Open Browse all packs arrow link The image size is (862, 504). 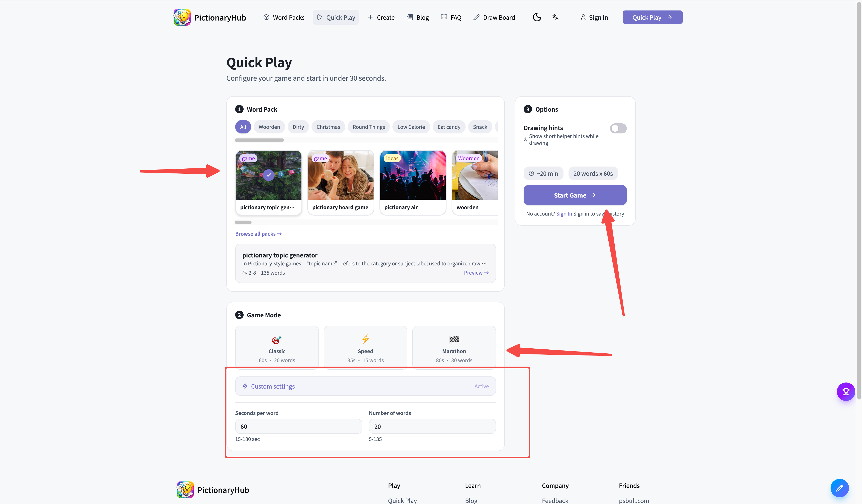258,234
